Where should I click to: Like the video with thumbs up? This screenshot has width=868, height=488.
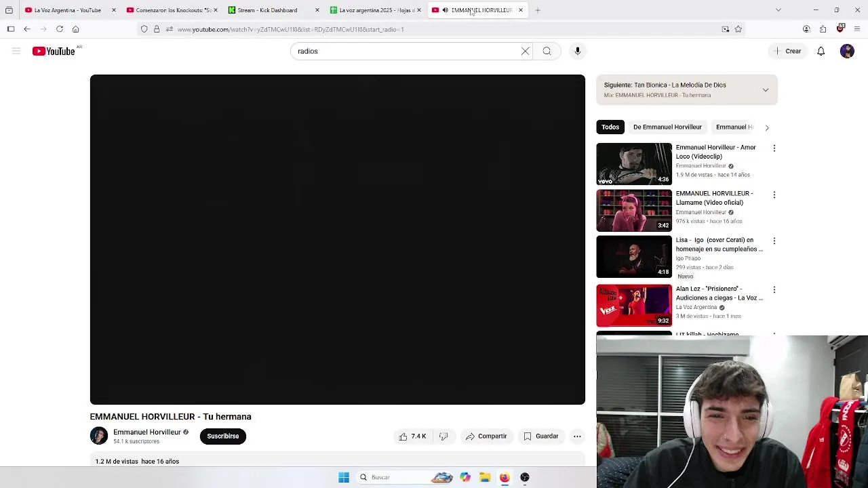(412, 436)
